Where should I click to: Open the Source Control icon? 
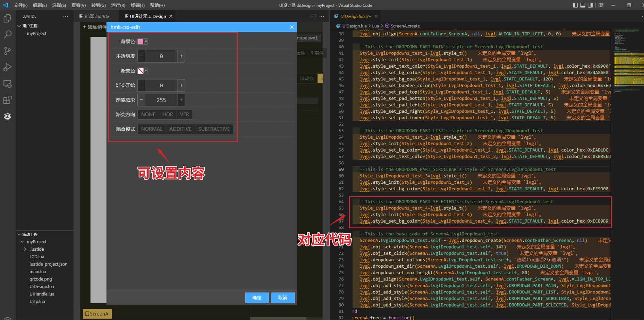click(7, 51)
